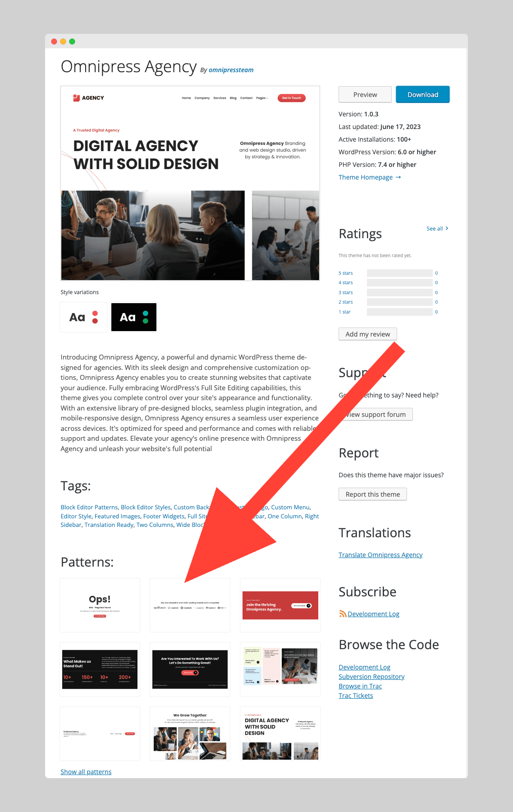Open the omnipressteam author link
Screen dimensions: 513x812
[231, 70]
